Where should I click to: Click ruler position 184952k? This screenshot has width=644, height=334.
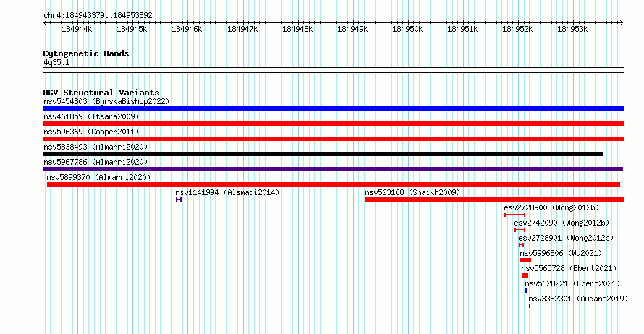pos(518,29)
